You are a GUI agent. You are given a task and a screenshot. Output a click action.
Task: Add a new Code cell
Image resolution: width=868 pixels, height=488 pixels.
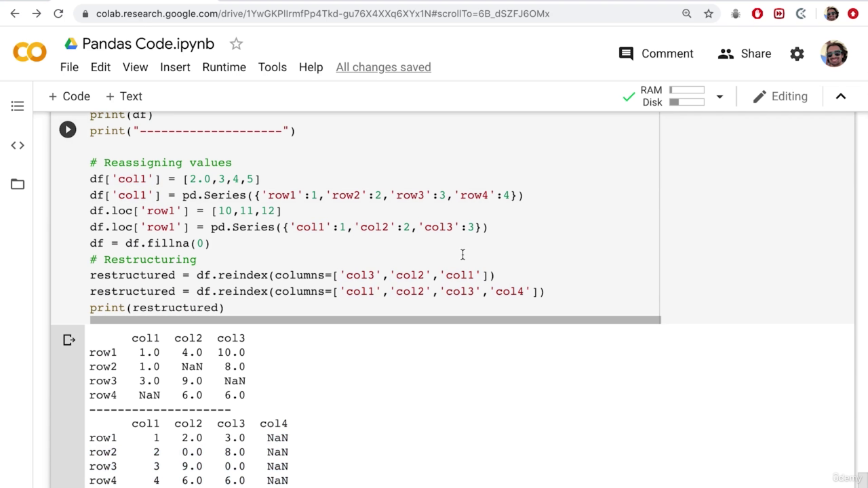(x=69, y=96)
